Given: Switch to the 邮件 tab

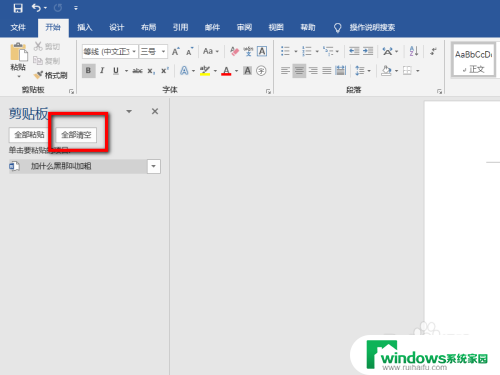Looking at the screenshot, I should click(212, 27).
